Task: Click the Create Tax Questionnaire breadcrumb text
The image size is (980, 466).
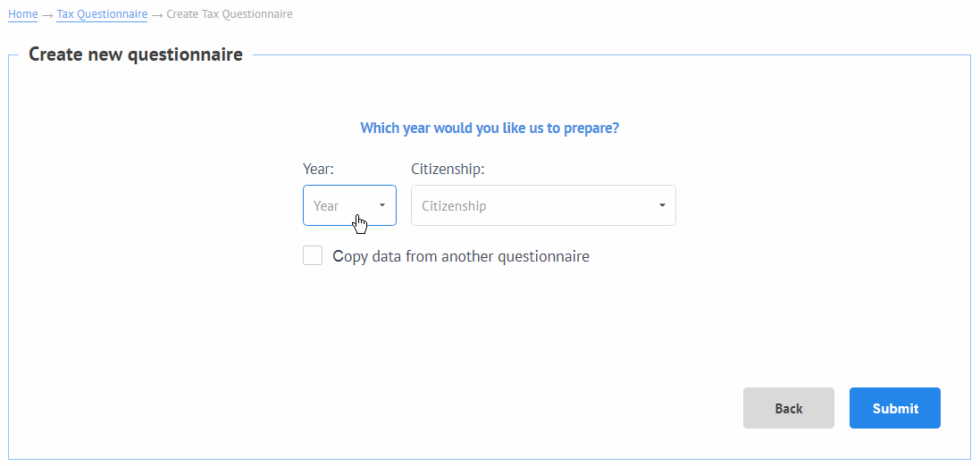Action: pyautogui.click(x=230, y=13)
